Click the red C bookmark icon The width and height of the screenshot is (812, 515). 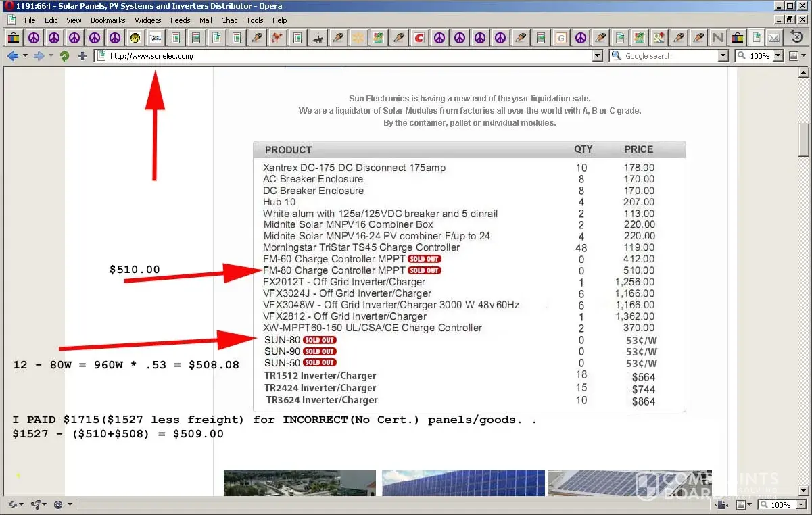419,38
